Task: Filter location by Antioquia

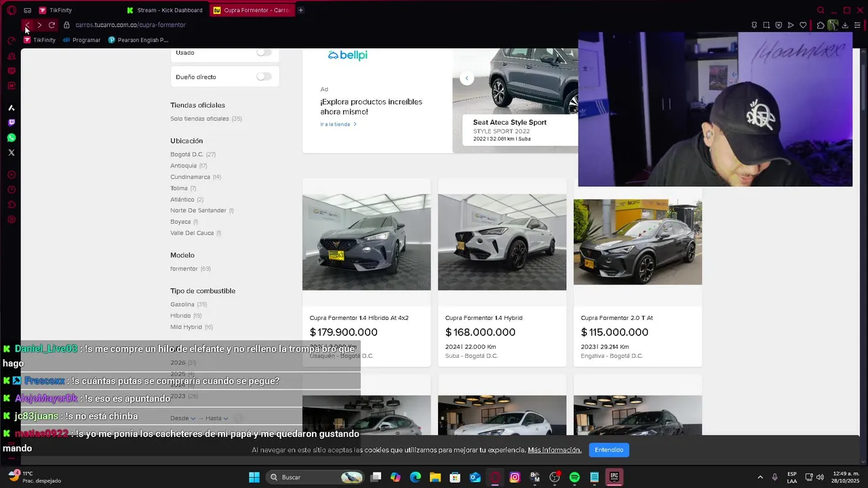Action: click(x=189, y=165)
